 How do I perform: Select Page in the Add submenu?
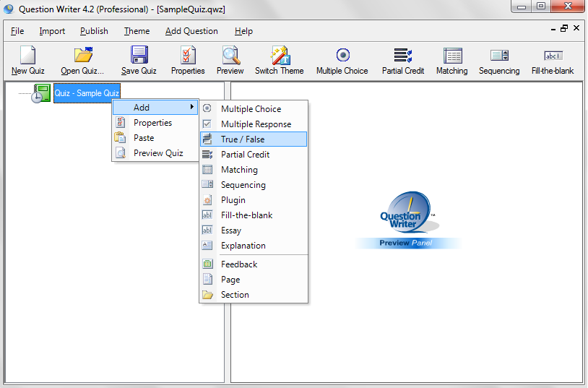coord(254,280)
